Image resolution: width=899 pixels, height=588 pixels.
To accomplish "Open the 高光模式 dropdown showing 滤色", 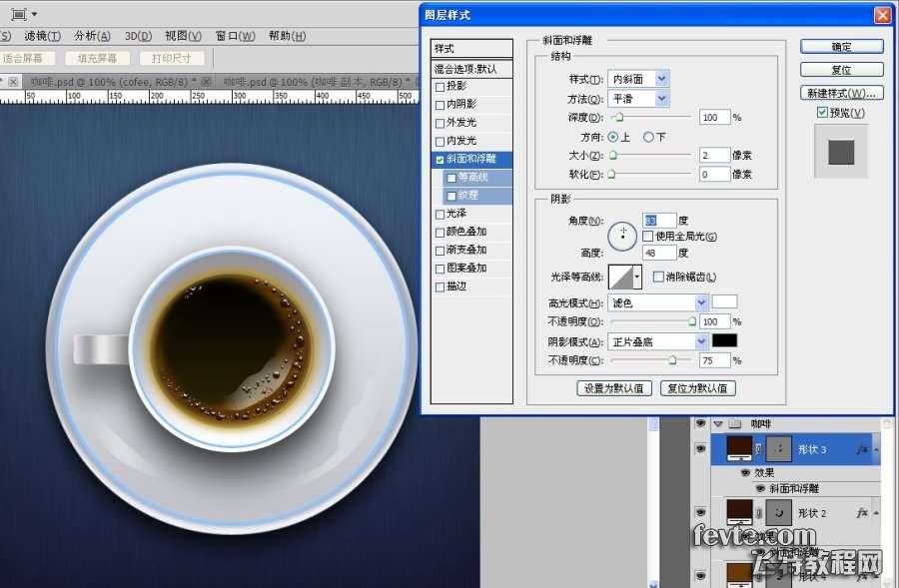I will (657, 302).
